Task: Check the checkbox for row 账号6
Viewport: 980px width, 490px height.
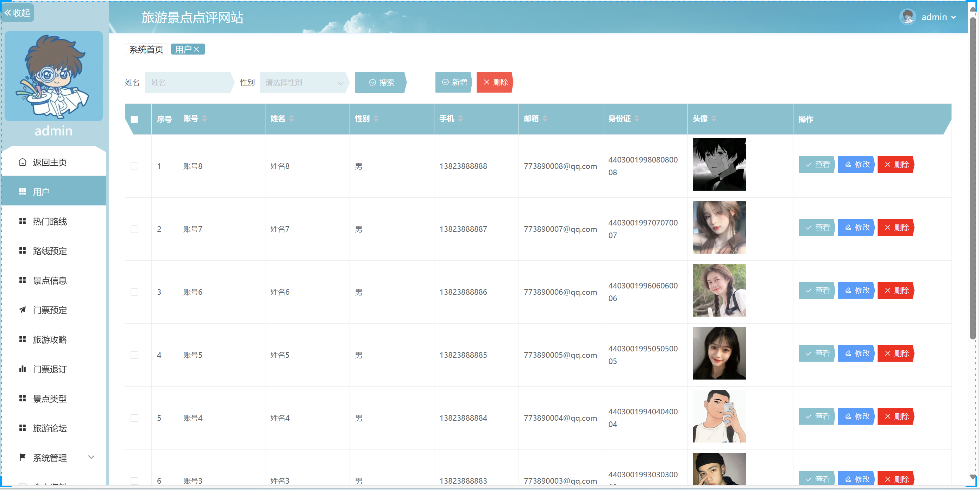Action: pyautogui.click(x=134, y=292)
